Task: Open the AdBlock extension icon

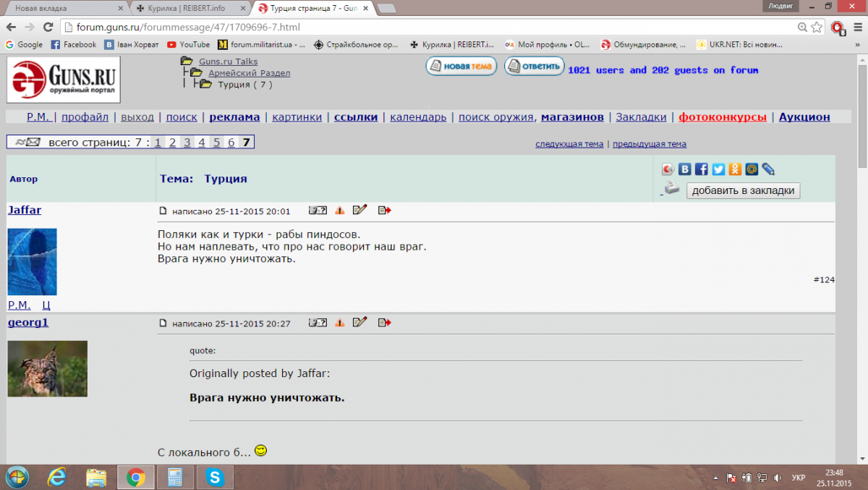Action: click(x=838, y=28)
